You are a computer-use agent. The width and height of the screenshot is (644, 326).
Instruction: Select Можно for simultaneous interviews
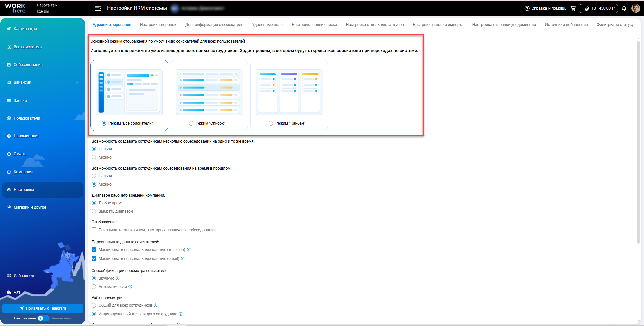94,157
